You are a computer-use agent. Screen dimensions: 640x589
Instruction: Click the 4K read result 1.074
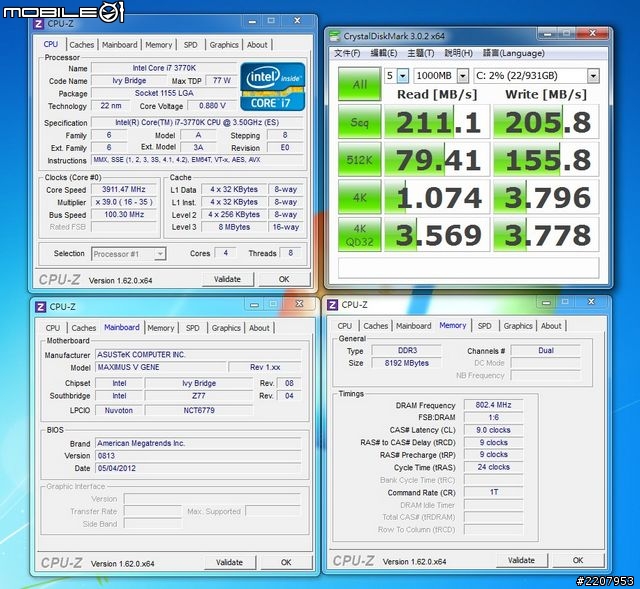(x=437, y=197)
